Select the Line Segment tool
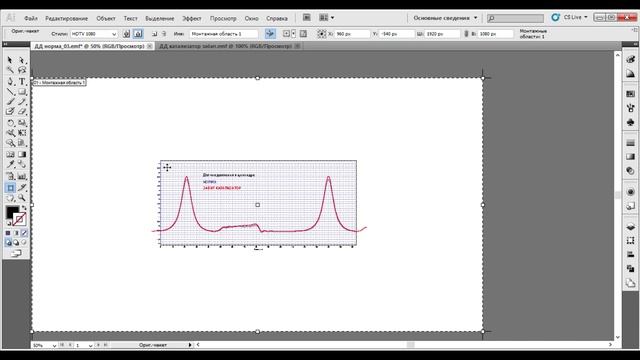Viewport: 640px width, 360px height. 10,91
